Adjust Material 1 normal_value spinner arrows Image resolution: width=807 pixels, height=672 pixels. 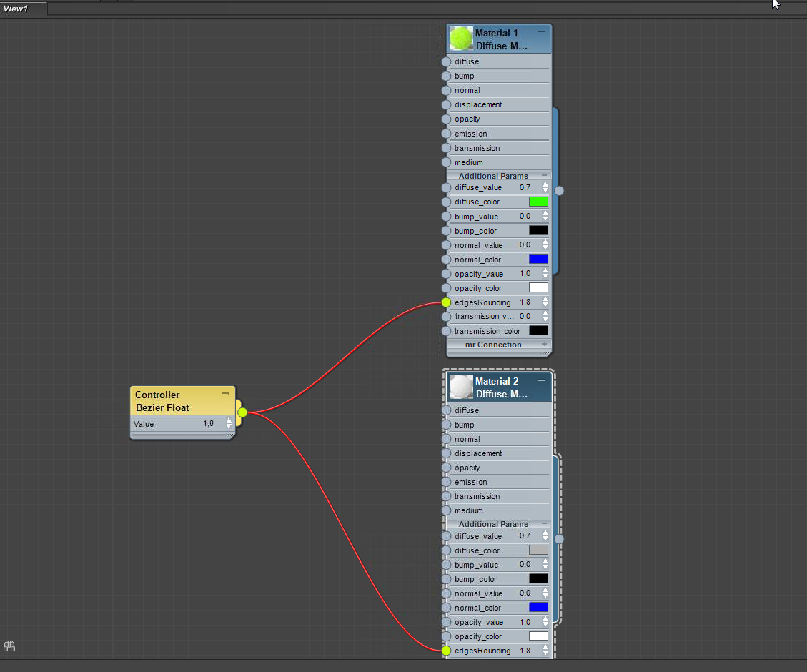point(545,245)
